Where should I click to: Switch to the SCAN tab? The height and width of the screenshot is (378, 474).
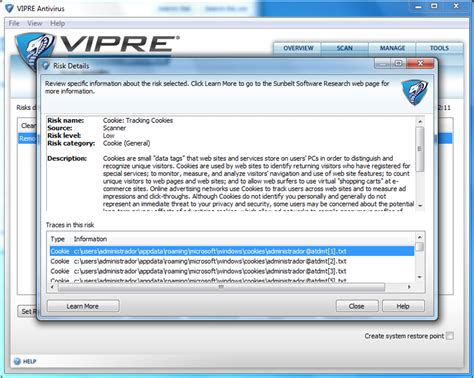click(x=344, y=48)
